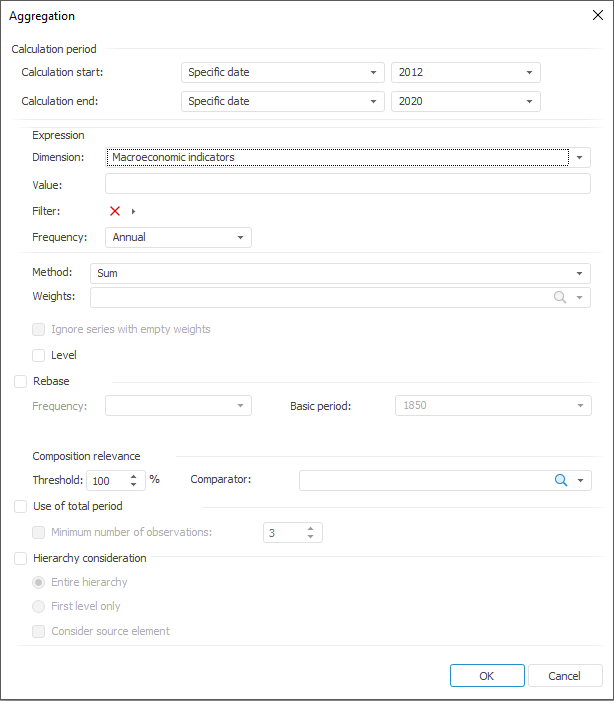Viewport: 614px width, 710px height.
Task: Enable Use of total period
Action: coord(21,507)
